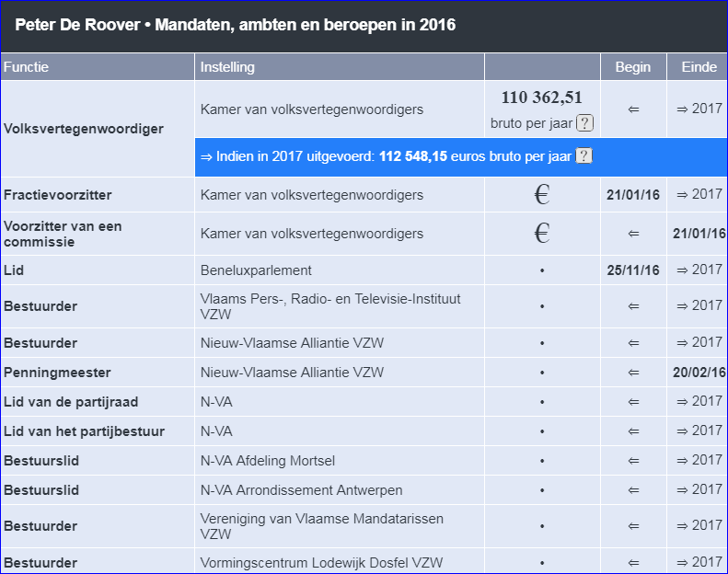The width and height of the screenshot is (728, 574).
Task: Click the left arrow in the Volksvertegenwoordiger Begin cell
Action: (633, 109)
